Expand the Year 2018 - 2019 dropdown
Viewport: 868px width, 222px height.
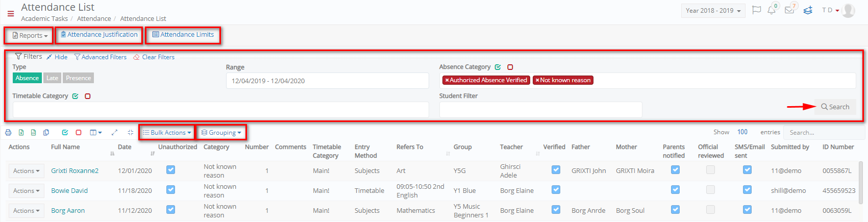(x=713, y=11)
